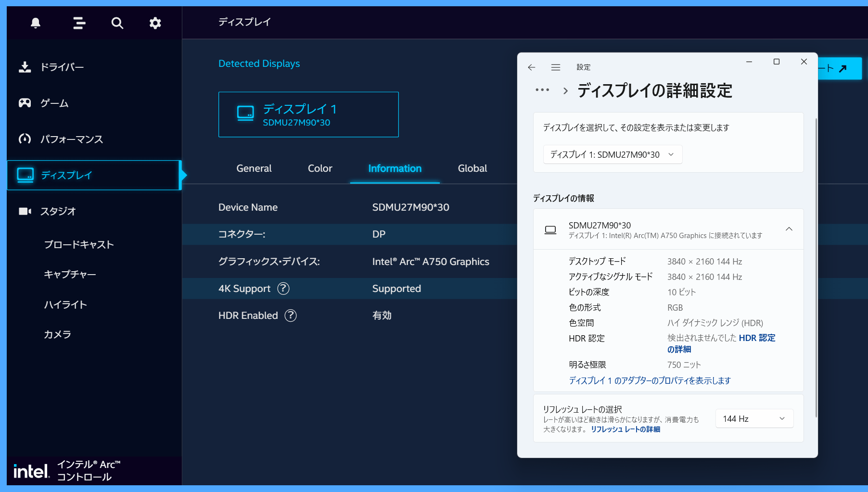Viewport: 868px width, 492px height.
Task: Click the monitor icon beside SDMU27M90*30 in Settings
Action: [550, 230]
